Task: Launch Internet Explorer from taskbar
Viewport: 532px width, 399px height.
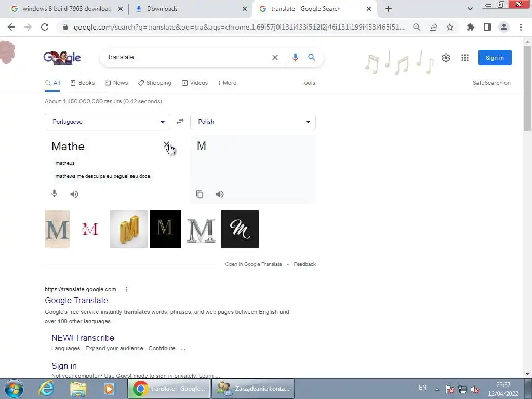Action: [x=46, y=389]
